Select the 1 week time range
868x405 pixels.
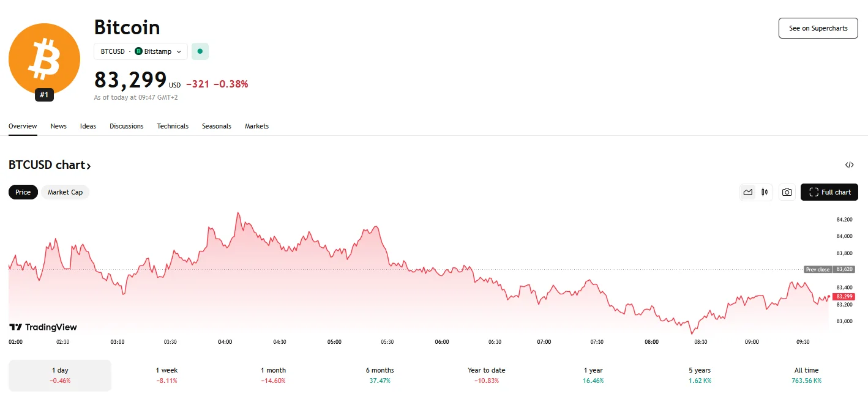(x=166, y=375)
